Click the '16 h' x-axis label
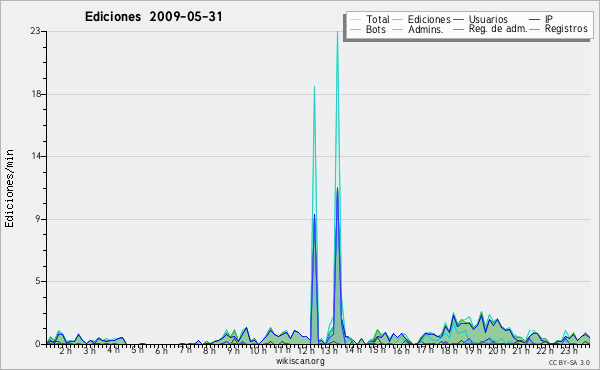 [401, 350]
